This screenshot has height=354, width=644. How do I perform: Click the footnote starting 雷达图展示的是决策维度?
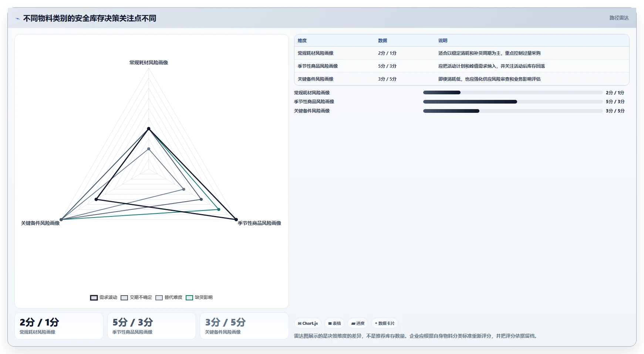pos(416,336)
